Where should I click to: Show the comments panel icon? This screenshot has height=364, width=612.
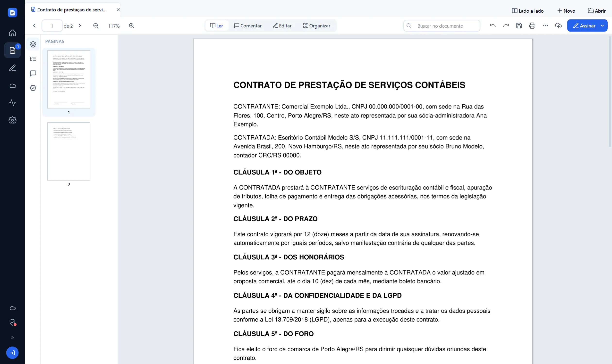click(x=33, y=73)
